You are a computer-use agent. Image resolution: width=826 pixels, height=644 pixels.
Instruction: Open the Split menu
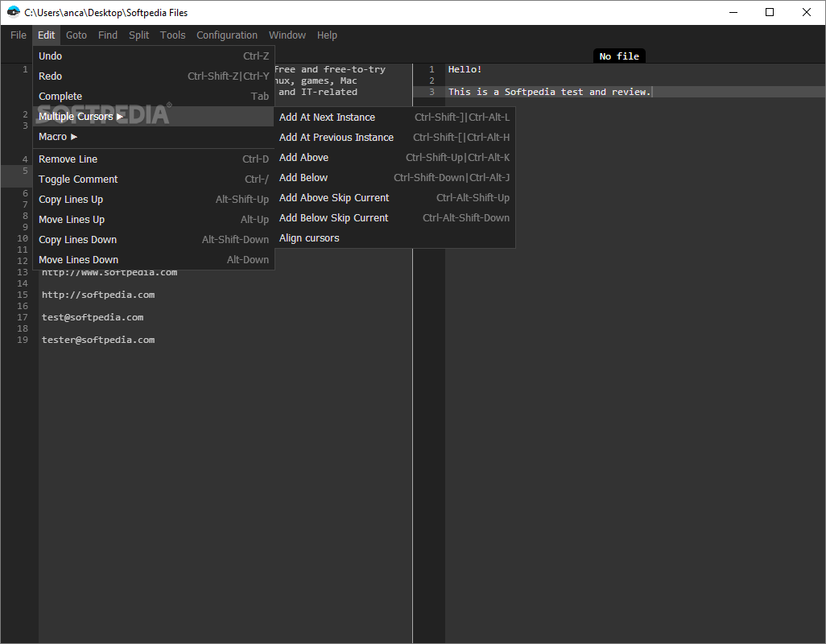139,35
